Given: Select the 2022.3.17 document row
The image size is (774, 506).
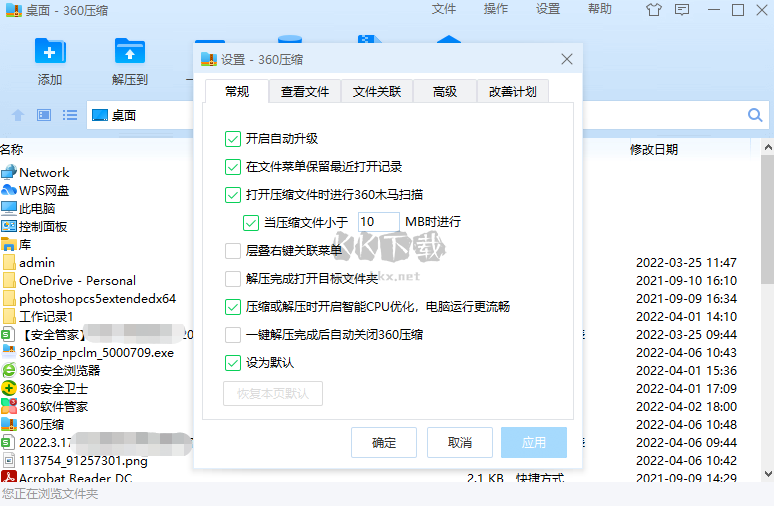Looking at the screenshot, I should [96, 442].
